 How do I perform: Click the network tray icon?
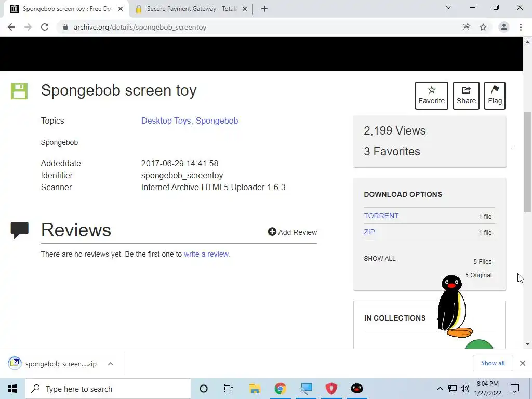click(453, 389)
